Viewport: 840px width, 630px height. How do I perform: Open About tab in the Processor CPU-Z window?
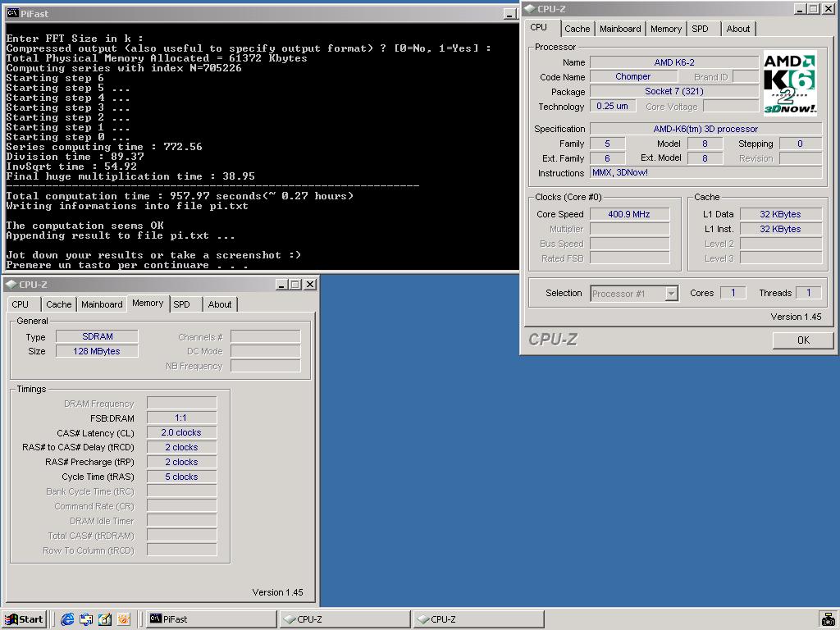pos(737,29)
